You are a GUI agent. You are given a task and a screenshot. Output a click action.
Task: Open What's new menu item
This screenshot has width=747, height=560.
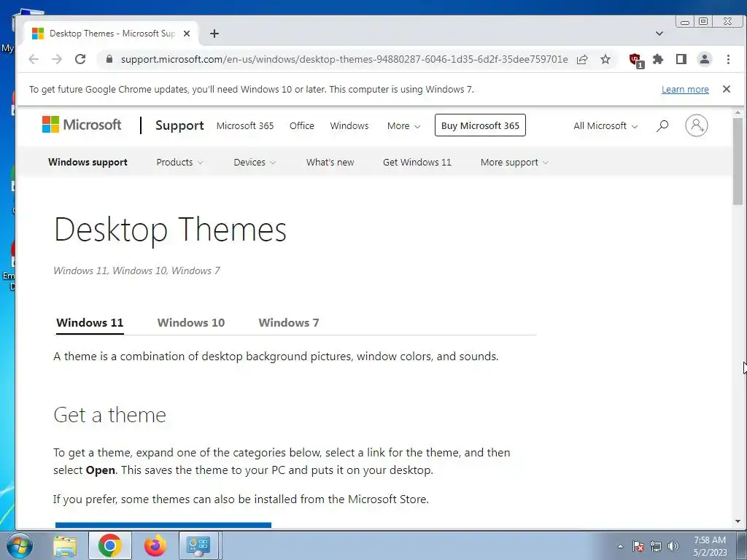(x=330, y=162)
